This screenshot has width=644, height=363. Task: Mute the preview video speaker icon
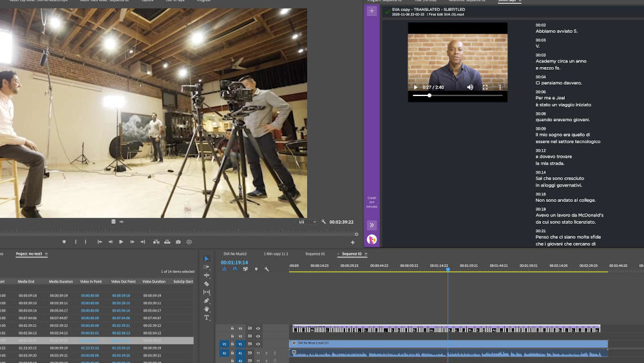[x=470, y=87]
